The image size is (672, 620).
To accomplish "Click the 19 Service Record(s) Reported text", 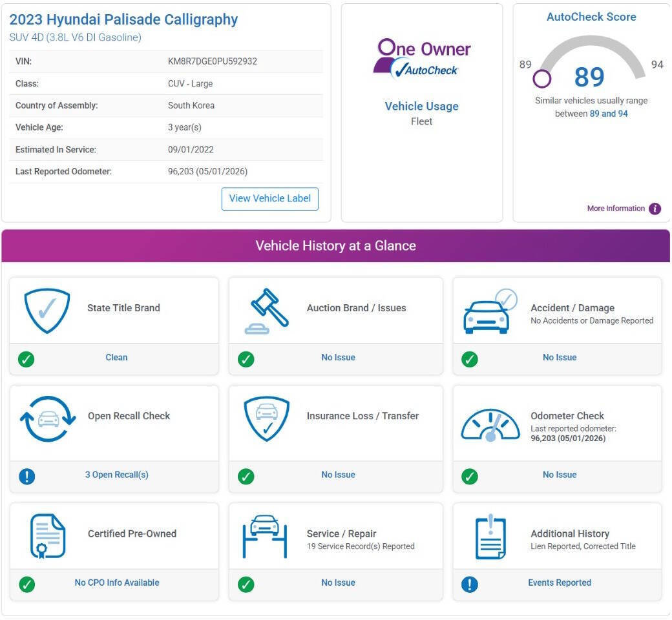I will point(361,546).
